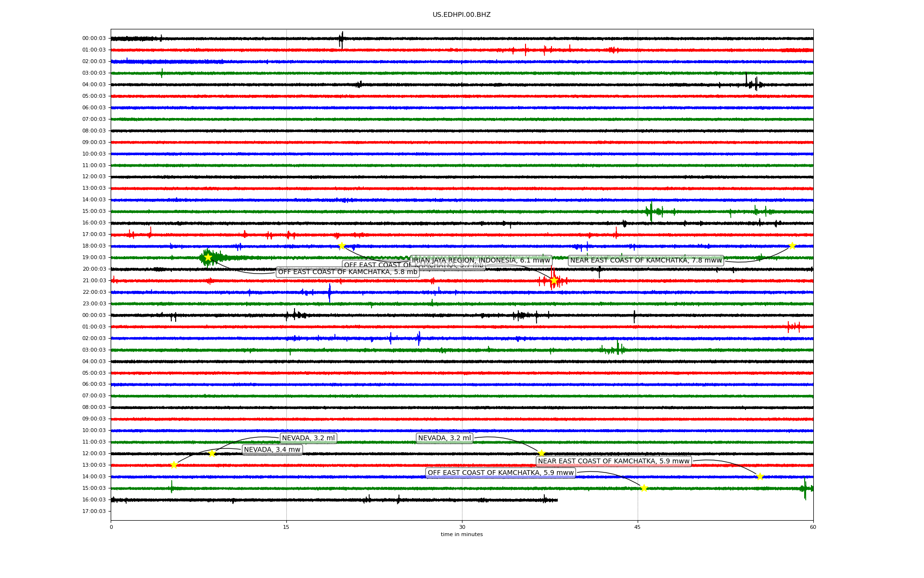The width and height of the screenshot is (924, 578).
Task: Click the NEAR EAST COAST OF KAMCHATKA, 5.9 mww label
Action: tap(614, 461)
